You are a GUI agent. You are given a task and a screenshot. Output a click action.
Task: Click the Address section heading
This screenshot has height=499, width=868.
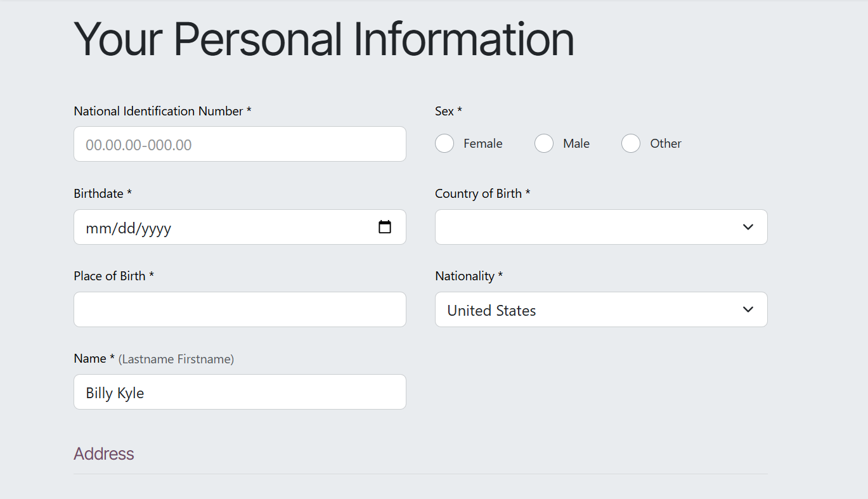[x=104, y=454]
